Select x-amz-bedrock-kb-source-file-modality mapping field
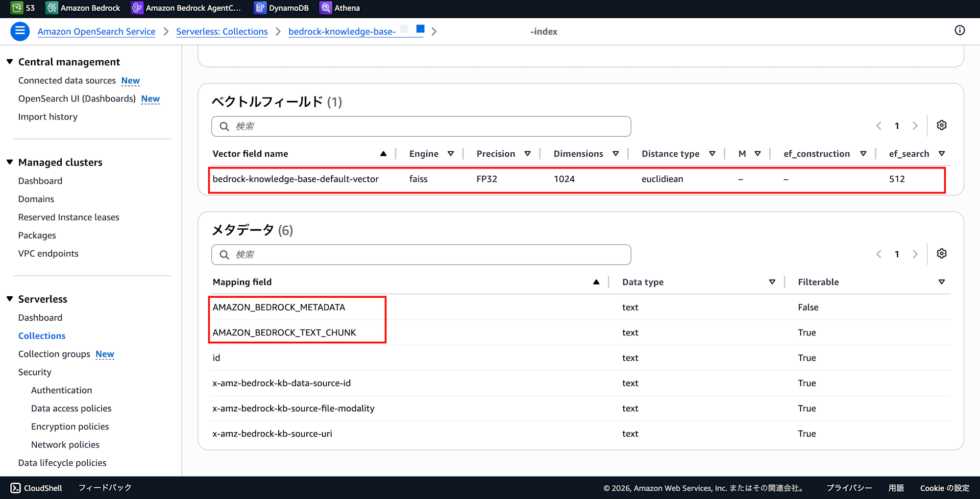Image resolution: width=980 pixels, height=499 pixels. tap(293, 408)
